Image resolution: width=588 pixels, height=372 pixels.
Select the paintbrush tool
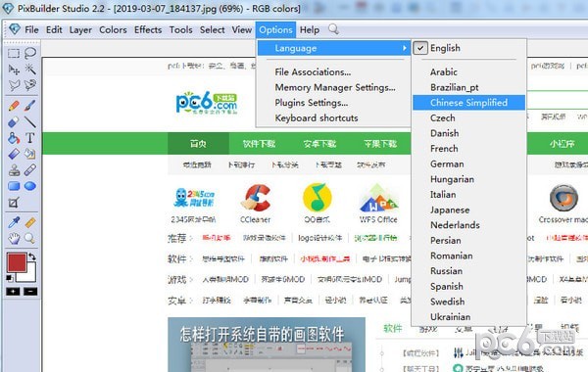[x=30, y=106]
